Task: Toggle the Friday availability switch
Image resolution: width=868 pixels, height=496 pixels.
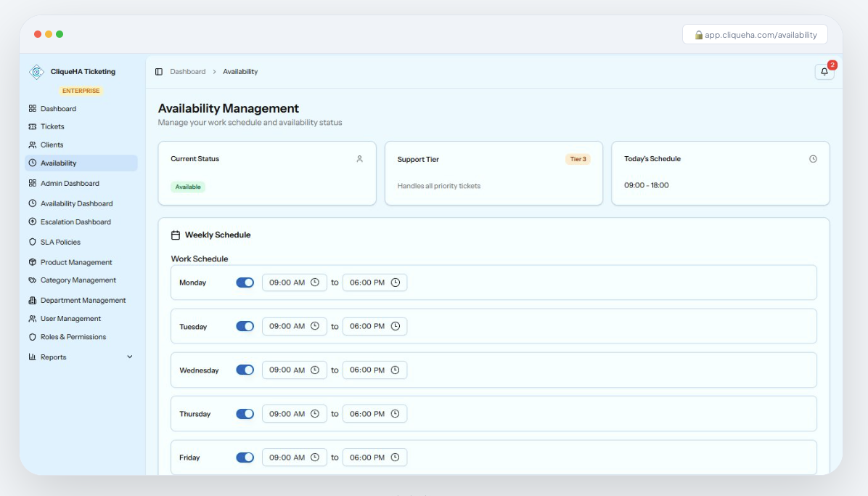Action: 245,458
